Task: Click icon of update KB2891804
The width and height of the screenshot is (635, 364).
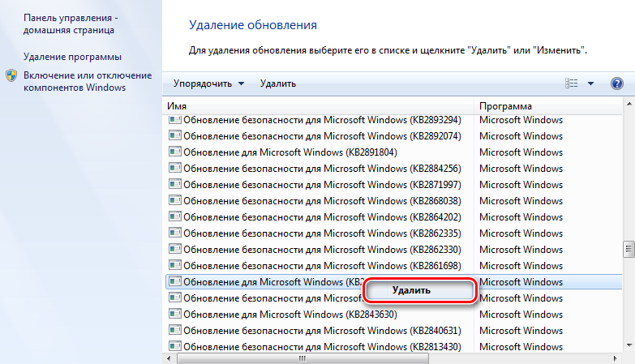Action: pos(174,152)
